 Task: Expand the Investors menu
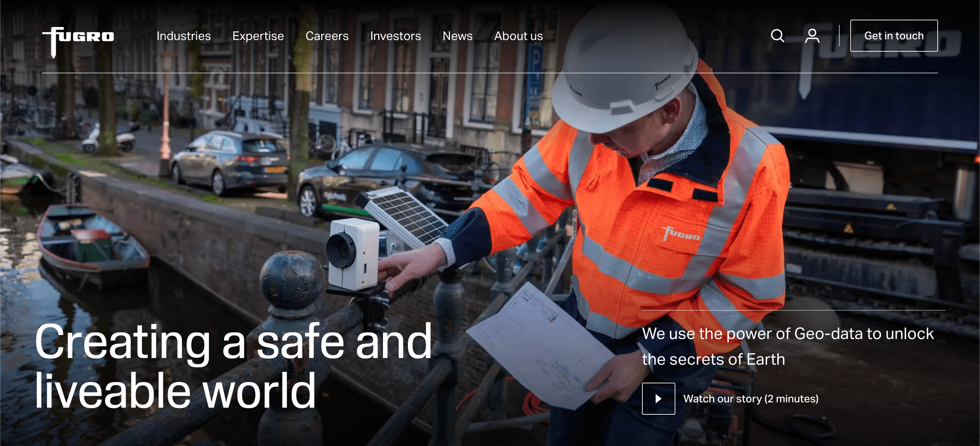click(x=395, y=36)
